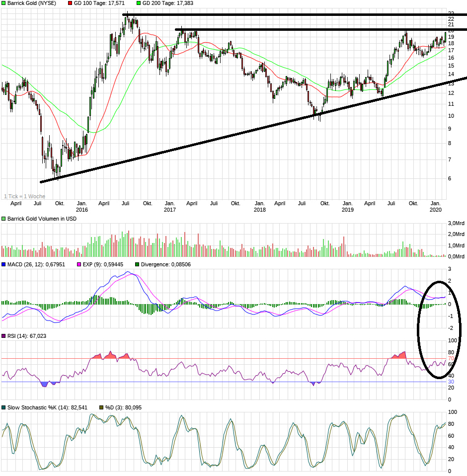Click the purple RSI (14) legend swatch
Viewport: 467px width, 476px height.
[3, 336]
